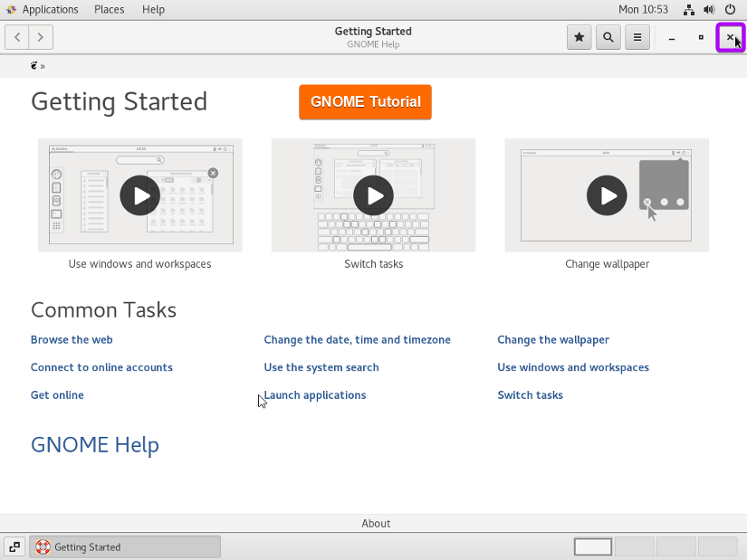Open the "Browse the web" link
Image resolution: width=747 pixels, height=560 pixels.
click(72, 339)
